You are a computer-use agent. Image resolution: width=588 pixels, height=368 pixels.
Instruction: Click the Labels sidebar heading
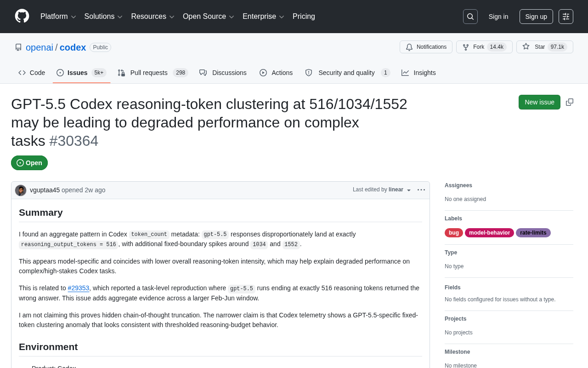453,218
